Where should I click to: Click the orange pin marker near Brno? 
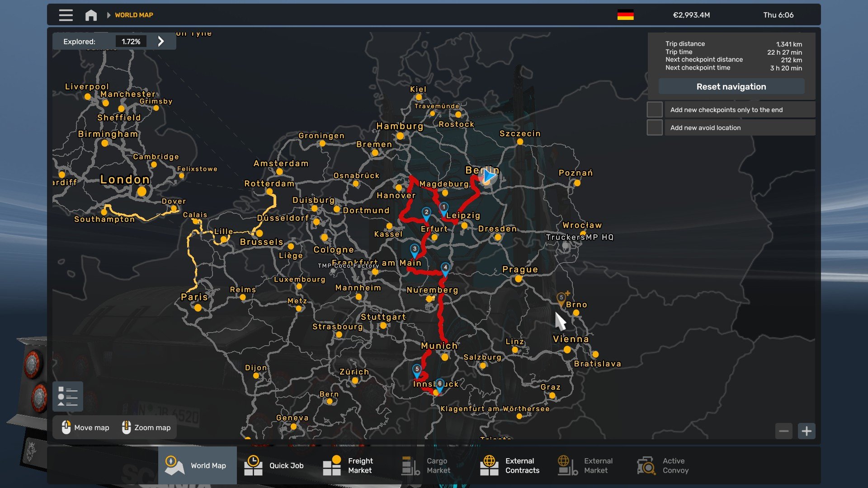[x=561, y=299]
